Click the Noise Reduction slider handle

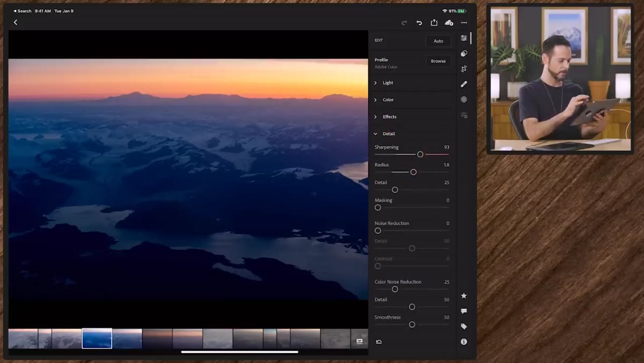378,231
